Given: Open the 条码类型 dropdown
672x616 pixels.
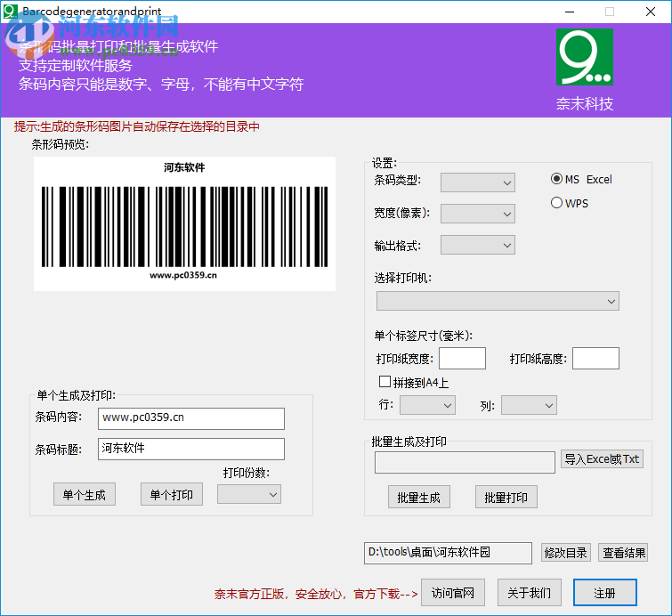Looking at the screenshot, I should tap(478, 182).
